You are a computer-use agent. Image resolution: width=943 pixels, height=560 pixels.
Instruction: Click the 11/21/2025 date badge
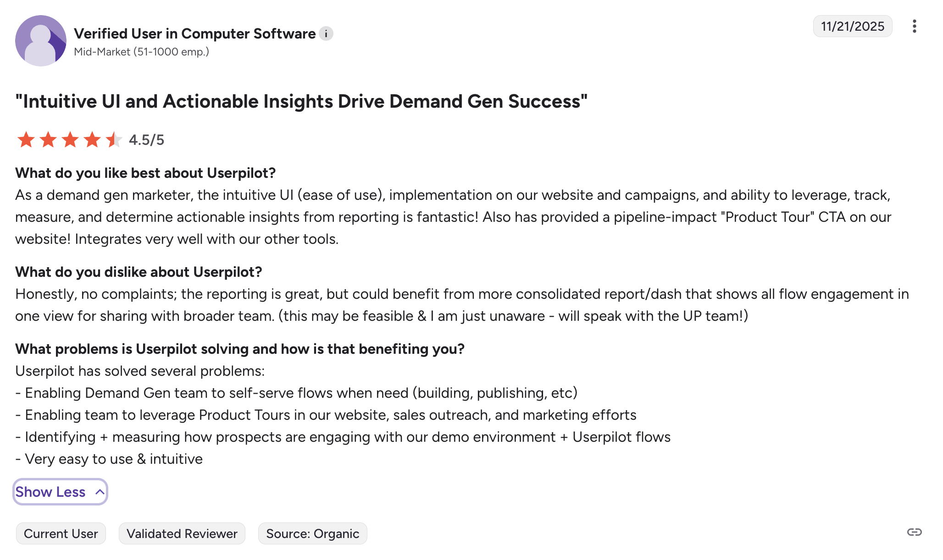click(852, 26)
